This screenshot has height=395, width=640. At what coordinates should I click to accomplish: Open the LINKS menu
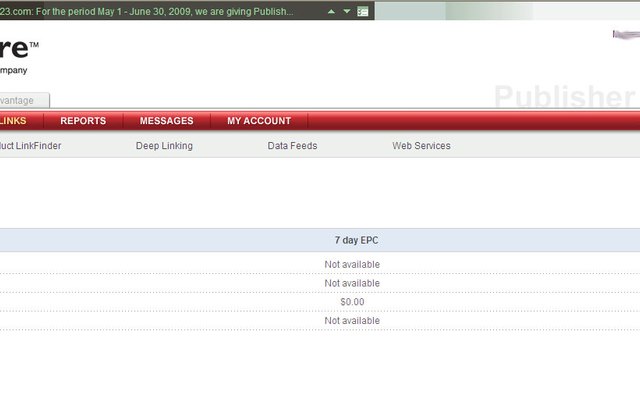point(13,121)
